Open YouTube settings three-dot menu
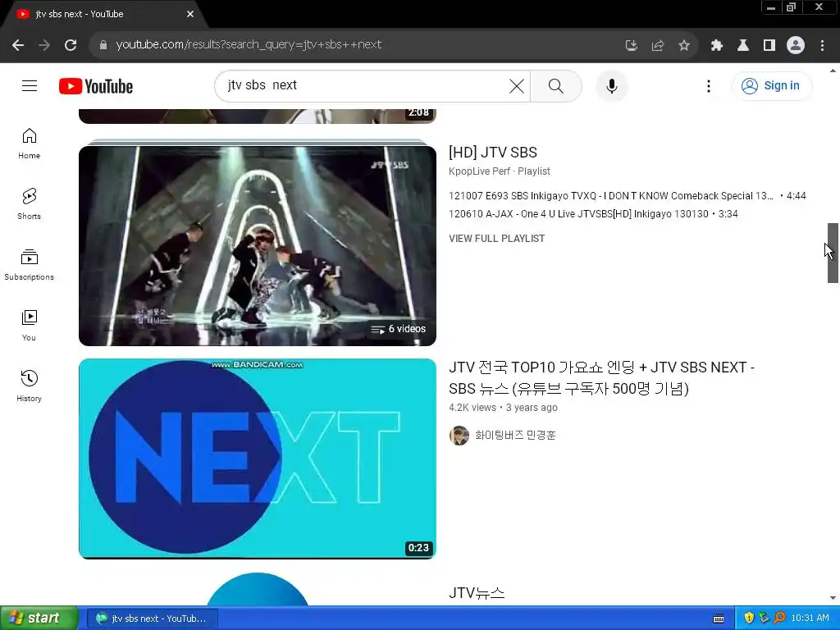 [x=708, y=85]
